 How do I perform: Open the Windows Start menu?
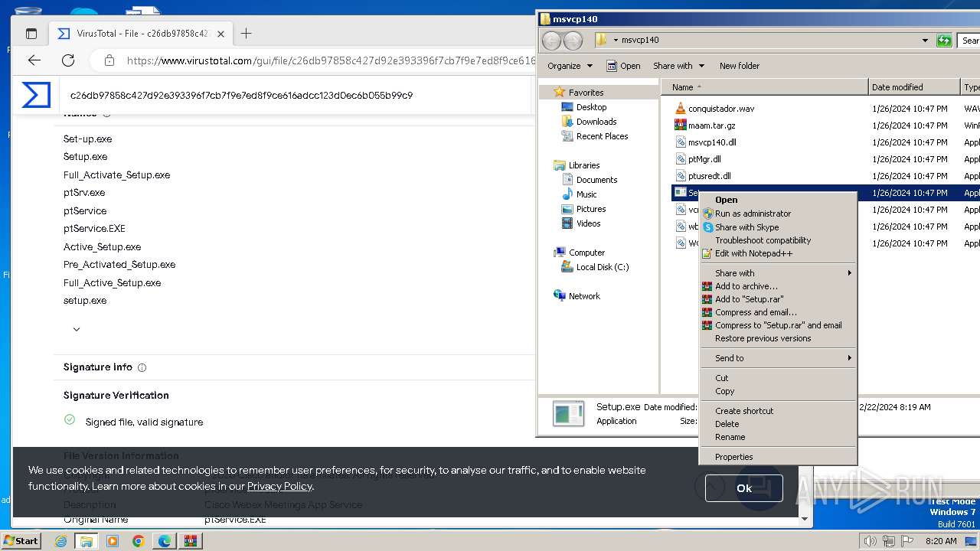(x=21, y=540)
